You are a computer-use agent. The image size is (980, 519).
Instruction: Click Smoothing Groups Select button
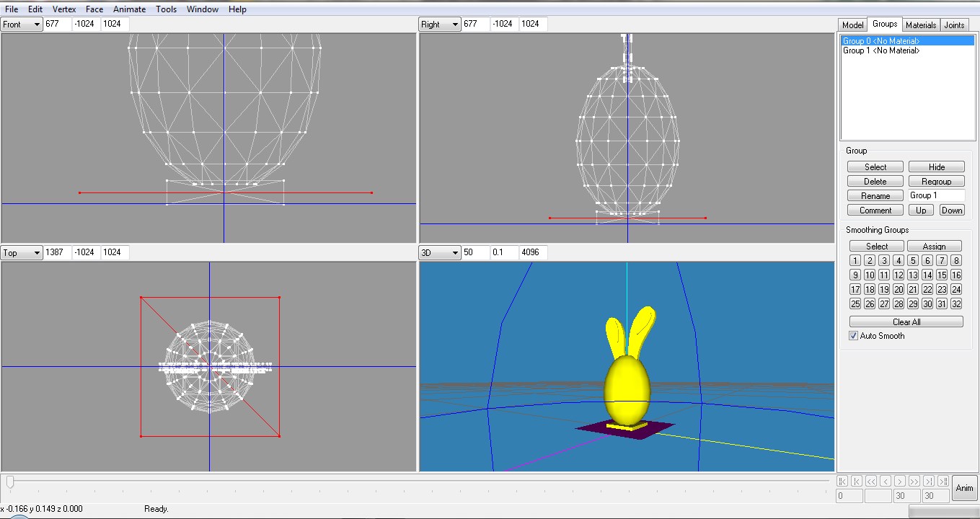(x=877, y=246)
